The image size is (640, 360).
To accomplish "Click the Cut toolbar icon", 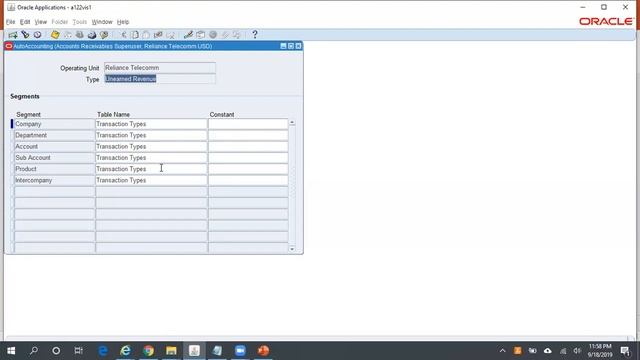I will pos(123,35).
